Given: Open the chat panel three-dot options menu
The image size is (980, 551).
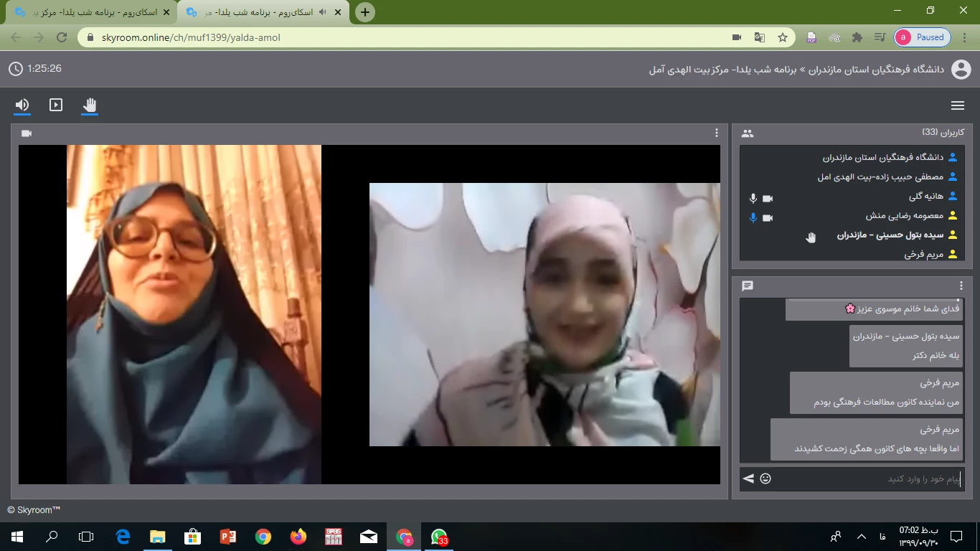Looking at the screenshot, I should 961,286.
